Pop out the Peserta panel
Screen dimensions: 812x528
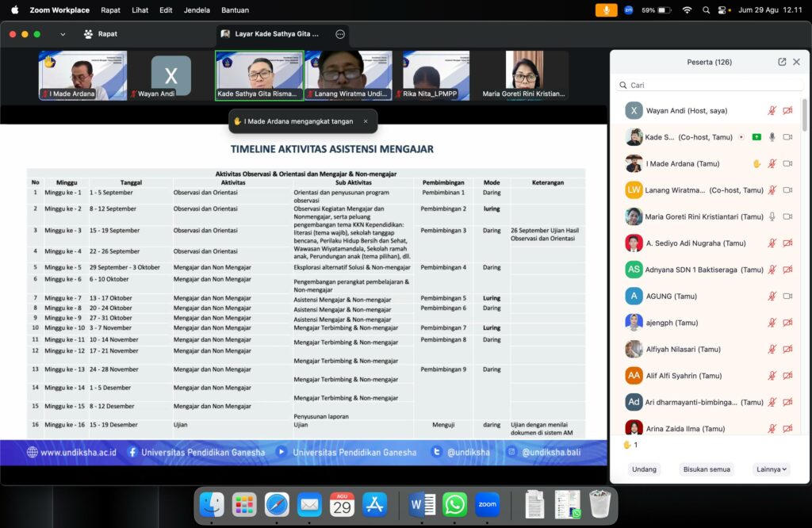[x=782, y=62]
